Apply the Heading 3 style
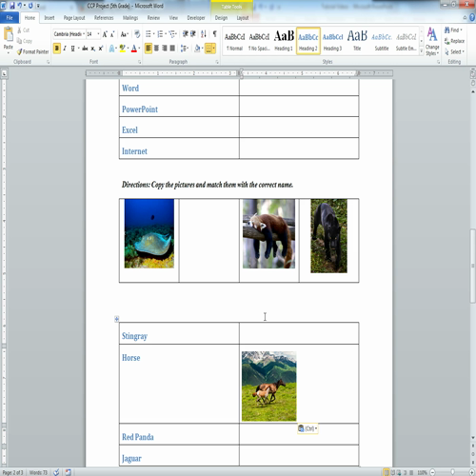 [333, 41]
